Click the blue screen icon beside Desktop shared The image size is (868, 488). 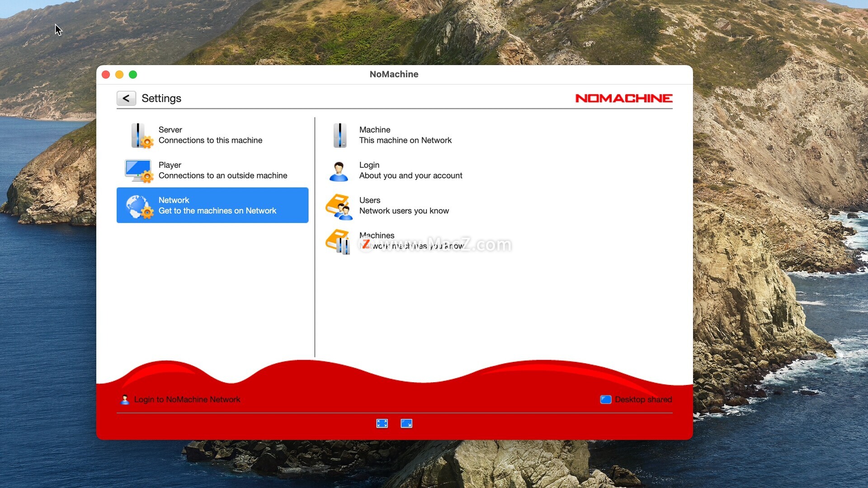click(x=605, y=399)
